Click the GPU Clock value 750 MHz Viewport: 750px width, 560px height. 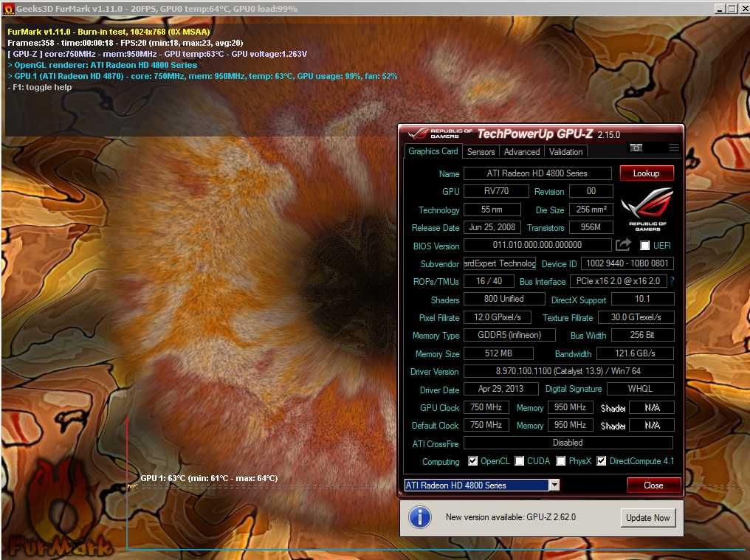486,407
